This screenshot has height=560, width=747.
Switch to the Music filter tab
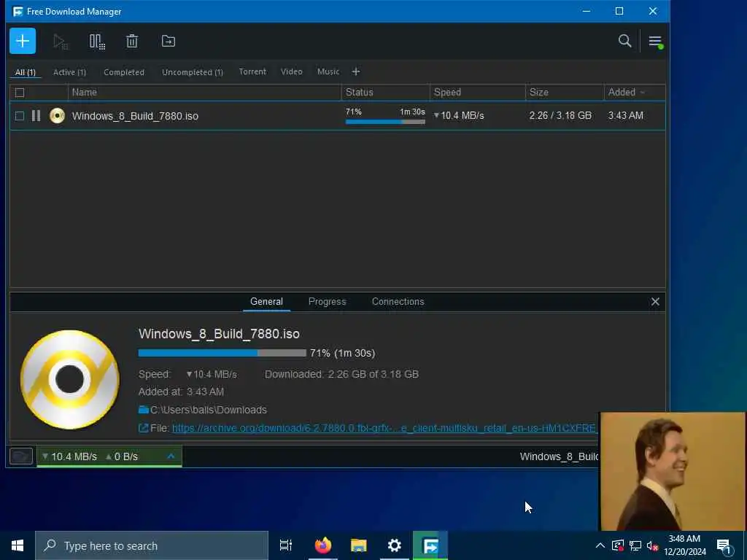[x=328, y=71]
